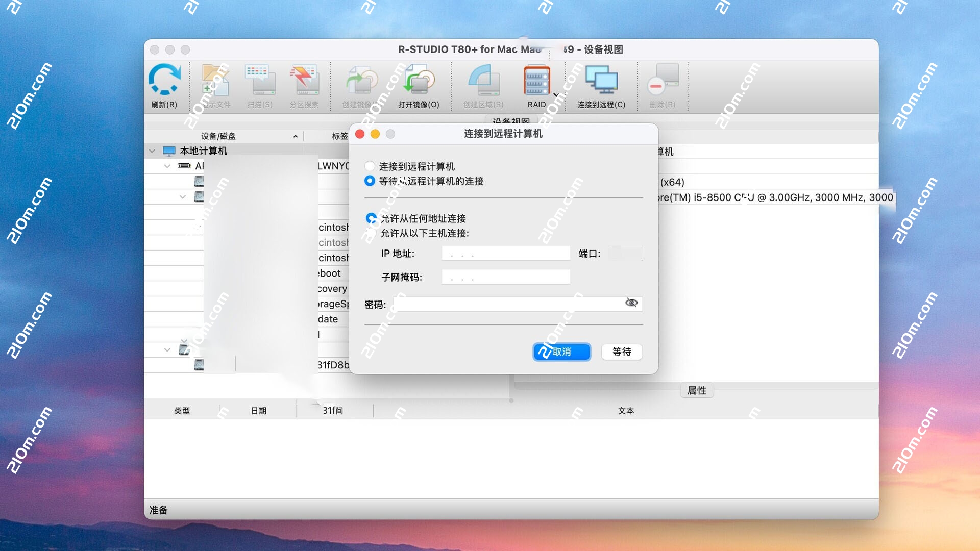Click the 取消 cancel button

pyautogui.click(x=561, y=352)
